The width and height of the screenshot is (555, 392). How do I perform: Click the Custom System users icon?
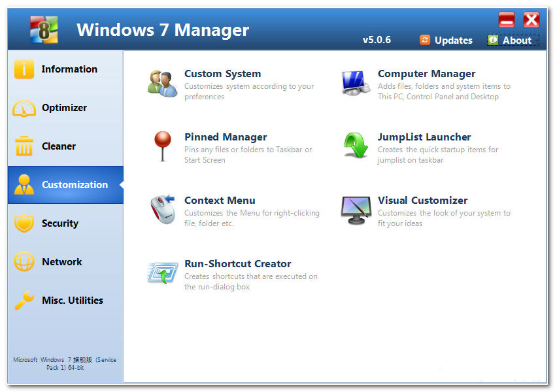coord(163,84)
